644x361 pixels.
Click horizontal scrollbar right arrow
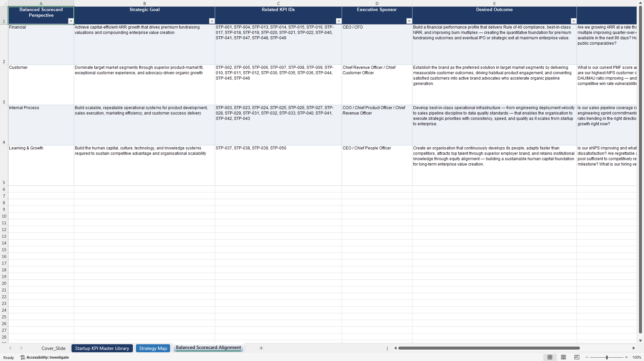634,348
